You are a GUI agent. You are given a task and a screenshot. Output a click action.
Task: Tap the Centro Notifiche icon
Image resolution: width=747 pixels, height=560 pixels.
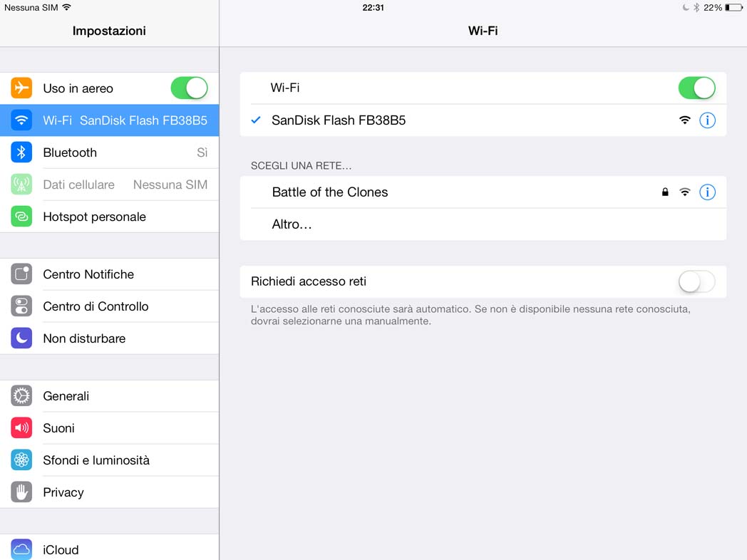point(21,274)
